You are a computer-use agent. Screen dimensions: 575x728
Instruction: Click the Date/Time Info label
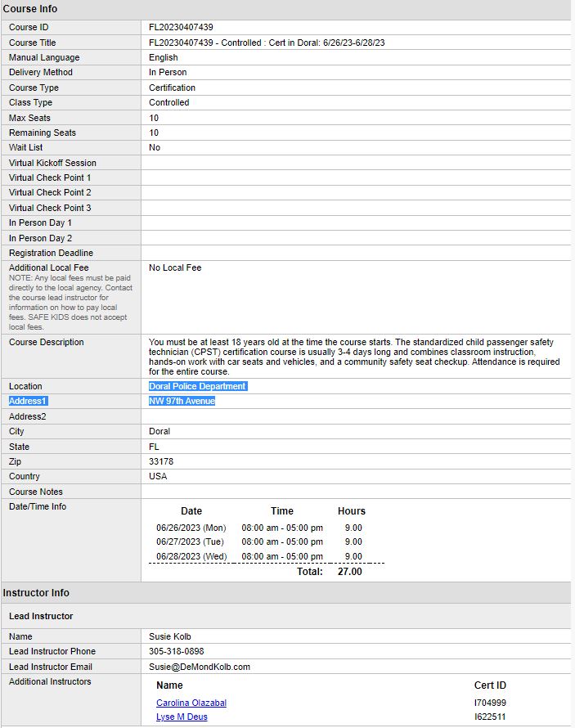pos(38,506)
